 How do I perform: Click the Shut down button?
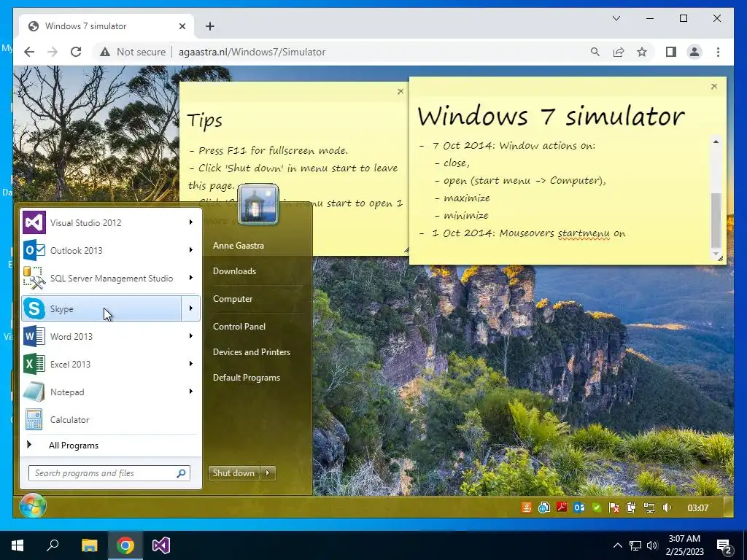coord(234,472)
